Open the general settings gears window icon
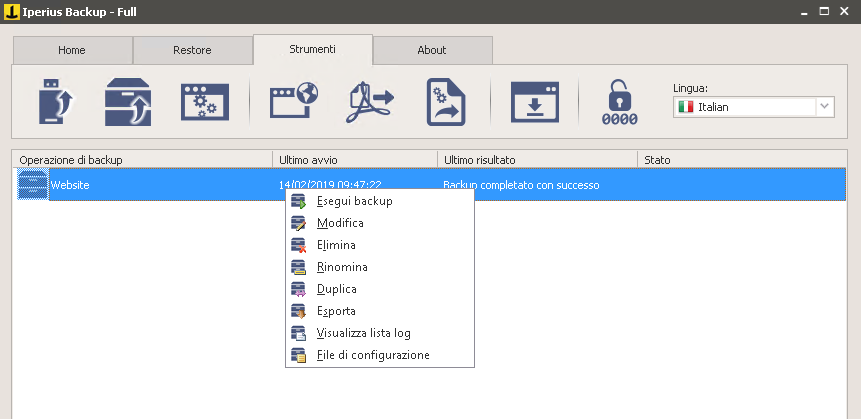861x419 pixels. 205,102
